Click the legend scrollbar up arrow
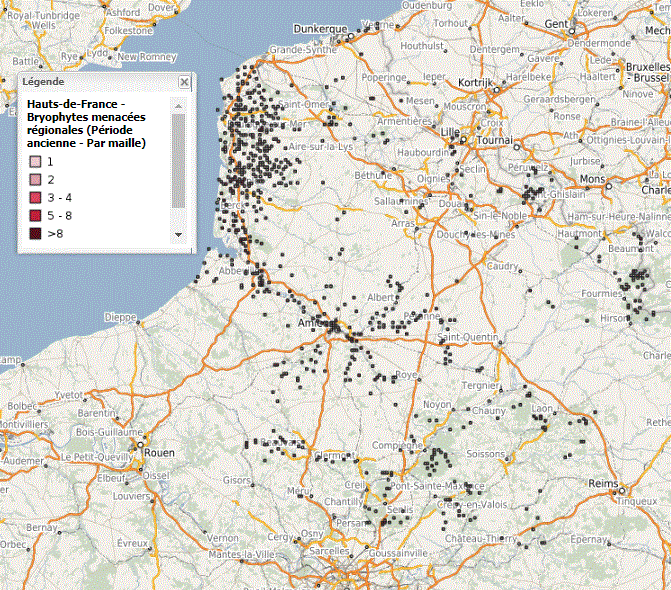This screenshot has width=671, height=590. [x=178, y=104]
